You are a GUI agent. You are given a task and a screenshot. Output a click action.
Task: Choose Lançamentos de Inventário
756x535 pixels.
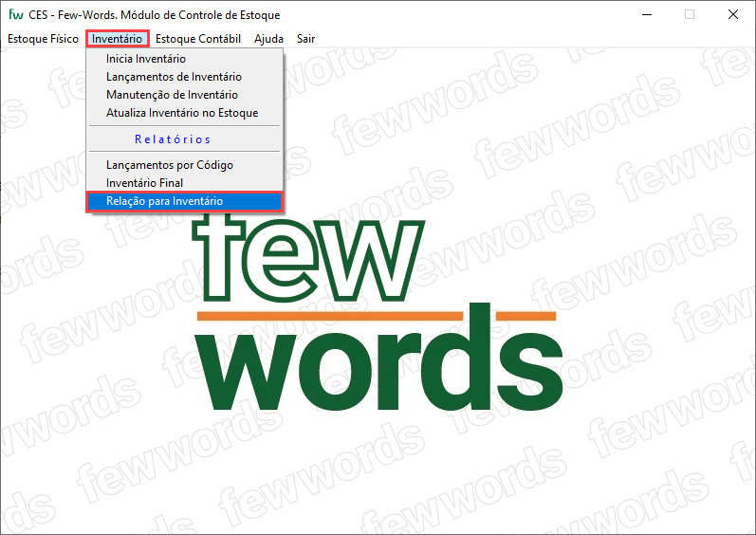pos(184,77)
